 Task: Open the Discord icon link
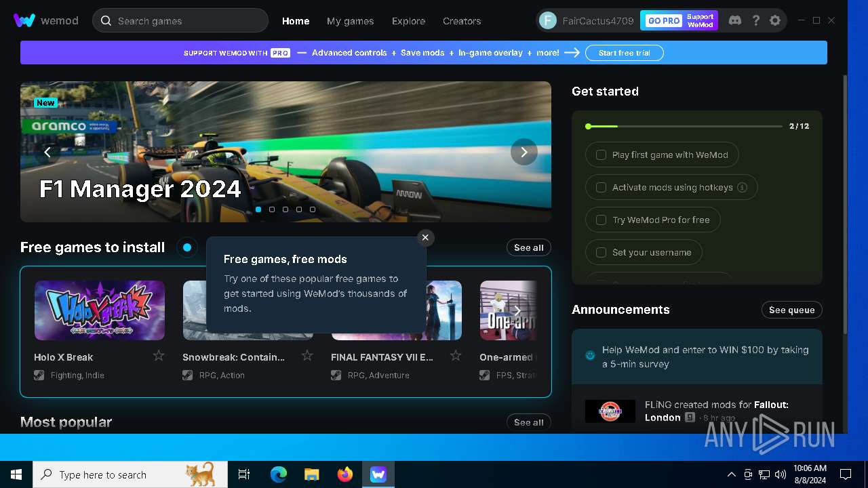click(x=734, y=20)
